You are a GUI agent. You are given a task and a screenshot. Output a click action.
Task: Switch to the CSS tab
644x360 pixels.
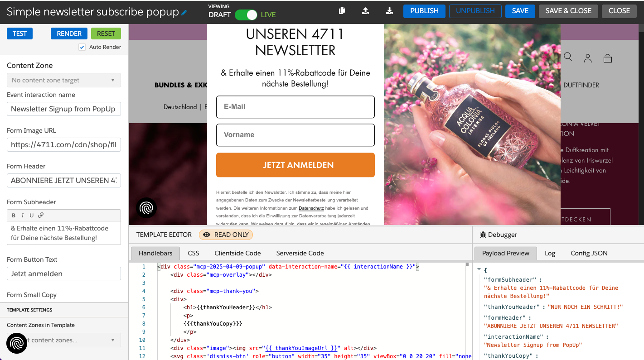pyautogui.click(x=193, y=253)
